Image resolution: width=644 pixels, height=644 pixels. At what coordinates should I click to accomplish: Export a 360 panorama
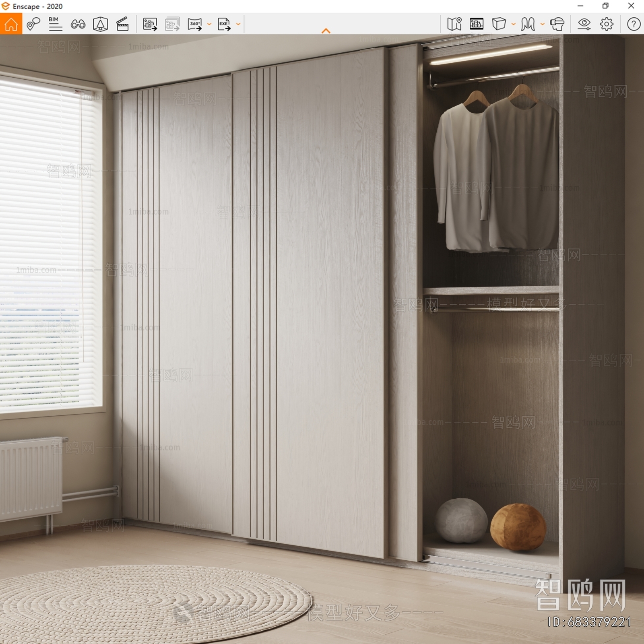pyautogui.click(x=195, y=24)
